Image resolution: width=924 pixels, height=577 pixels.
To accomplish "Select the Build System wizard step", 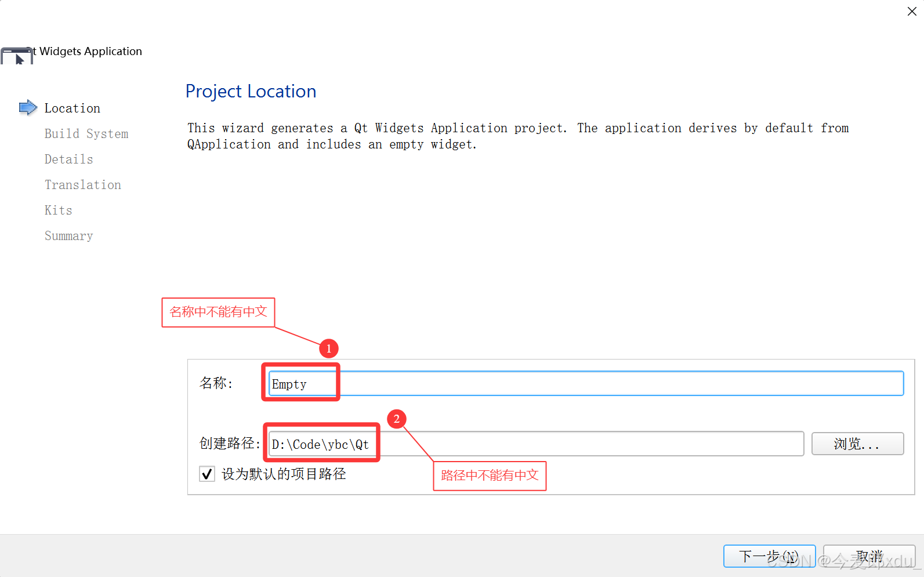I will 86,134.
